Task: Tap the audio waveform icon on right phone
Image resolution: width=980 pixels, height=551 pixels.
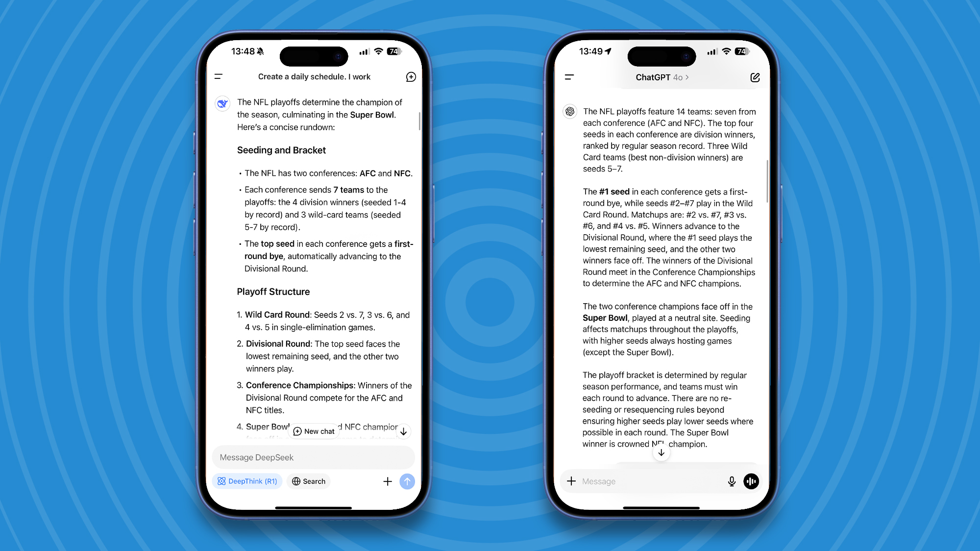Action: [752, 481]
